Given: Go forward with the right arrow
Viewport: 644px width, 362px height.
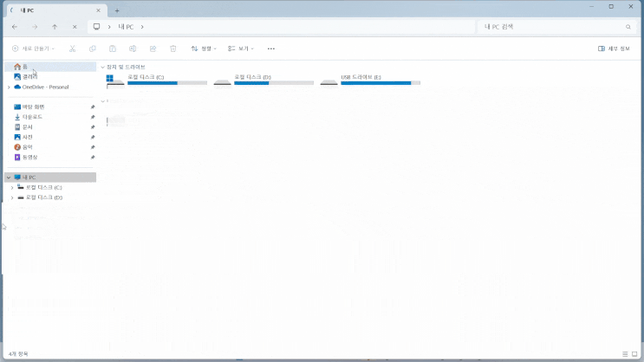Looking at the screenshot, I should point(35,27).
